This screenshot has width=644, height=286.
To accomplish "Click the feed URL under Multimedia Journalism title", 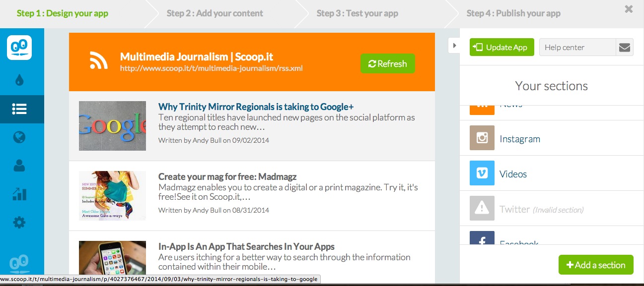I will (x=211, y=68).
